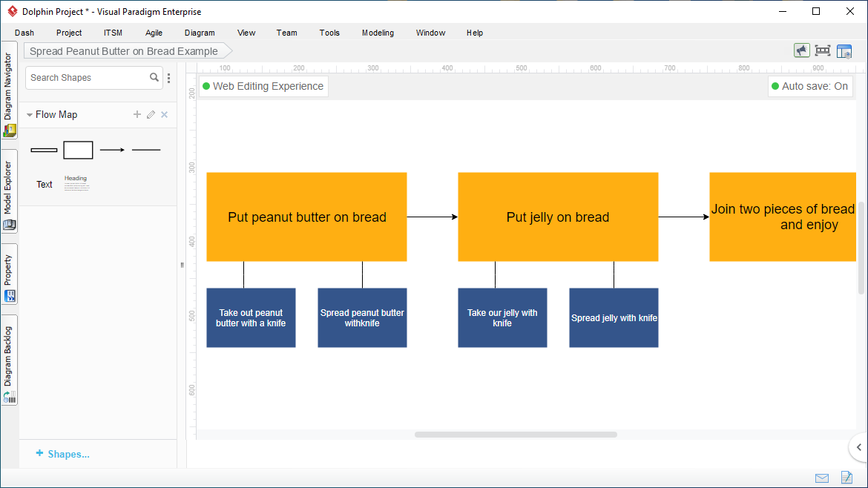The height and width of the screenshot is (488, 868).
Task: Open the Help menu
Action: pyautogui.click(x=474, y=33)
